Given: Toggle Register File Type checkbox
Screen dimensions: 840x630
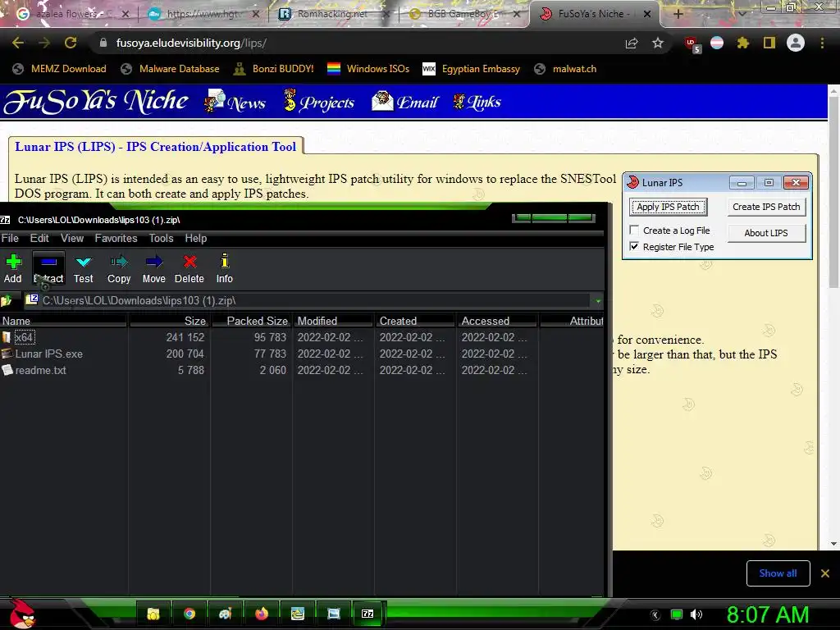Looking at the screenshot, I should point(634,246).
